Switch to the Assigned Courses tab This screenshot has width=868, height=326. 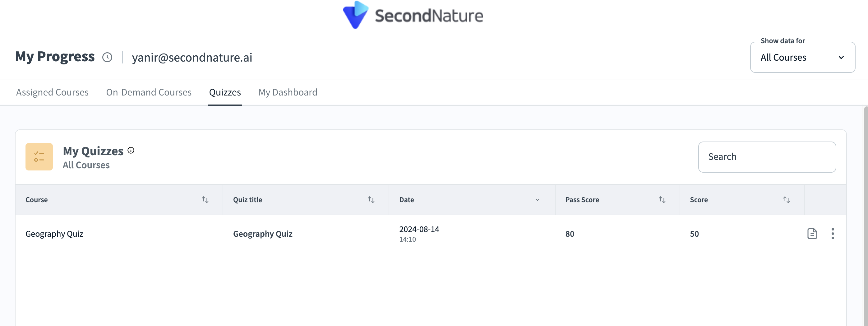tap(52, 92)
